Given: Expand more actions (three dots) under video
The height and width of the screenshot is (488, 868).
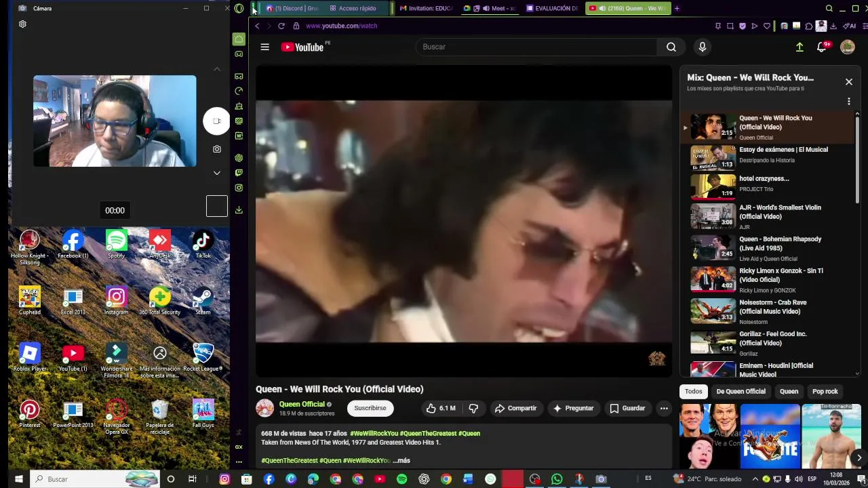Looking at the screenshot, I should point(664,408).
